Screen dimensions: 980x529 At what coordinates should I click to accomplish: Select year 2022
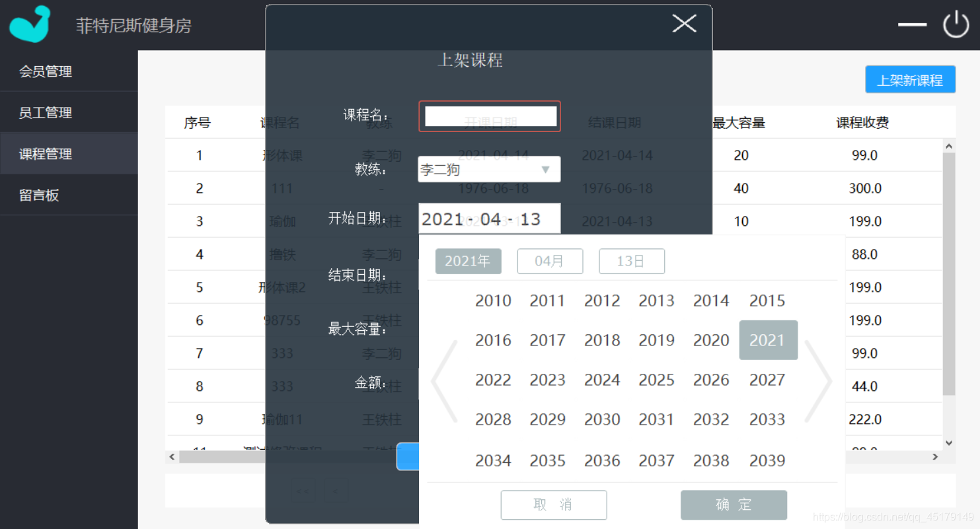tap(493, 380)
